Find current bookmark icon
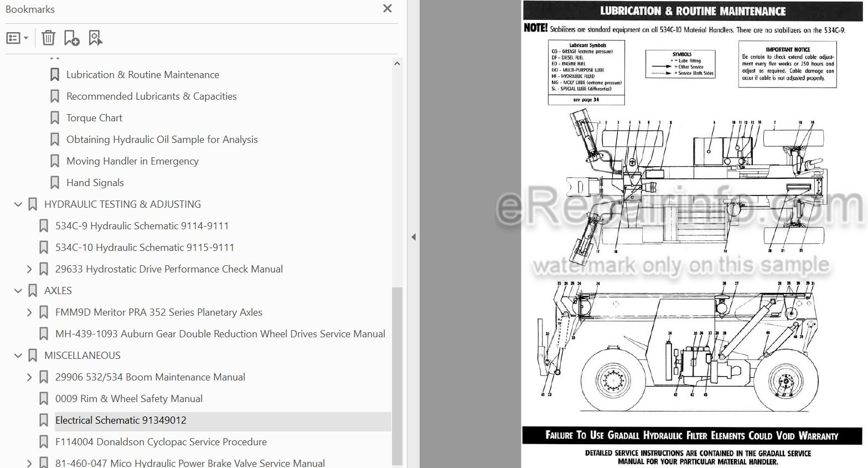868x468 pixels. [95, 38]
